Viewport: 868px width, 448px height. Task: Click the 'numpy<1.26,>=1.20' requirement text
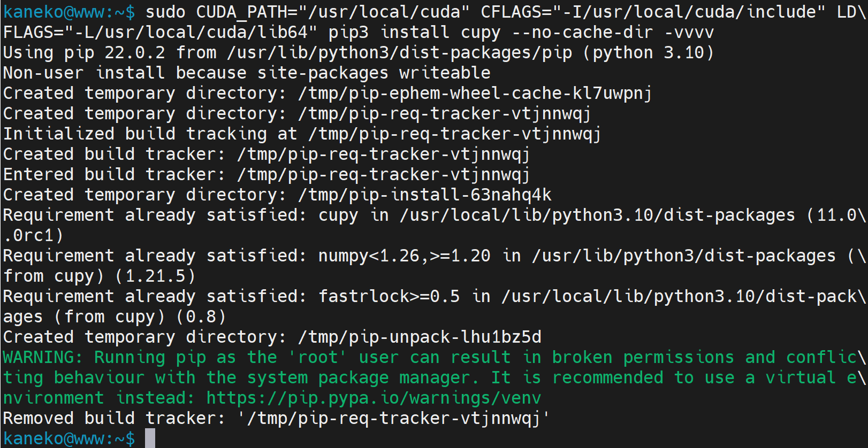pos(404,256)
